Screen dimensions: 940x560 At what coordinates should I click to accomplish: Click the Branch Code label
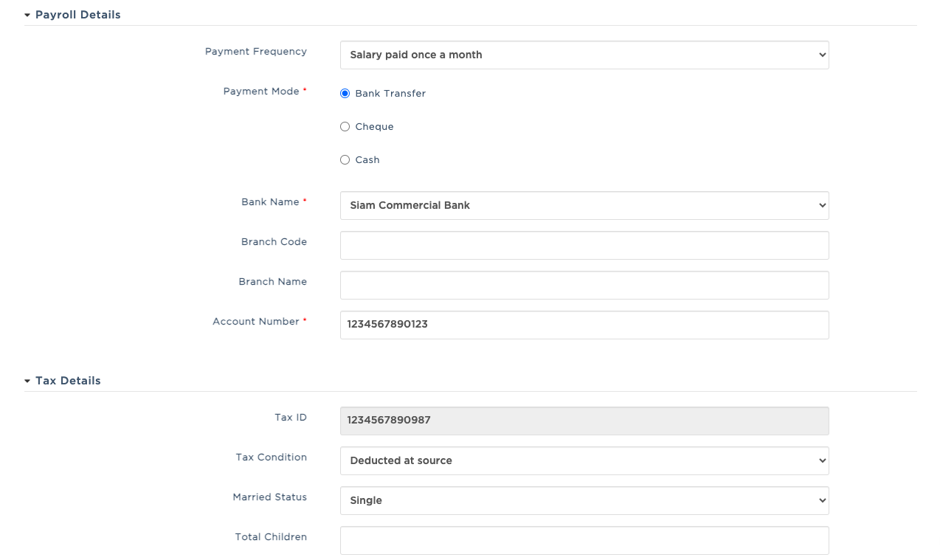(274, 242)
